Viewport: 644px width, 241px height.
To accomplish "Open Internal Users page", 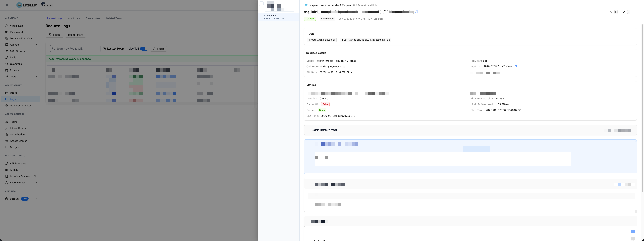I will pyautogui.click(x=18, y=128).
